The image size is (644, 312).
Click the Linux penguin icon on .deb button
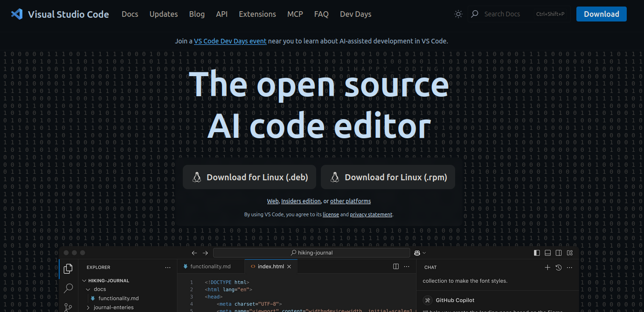coord(197,177)
